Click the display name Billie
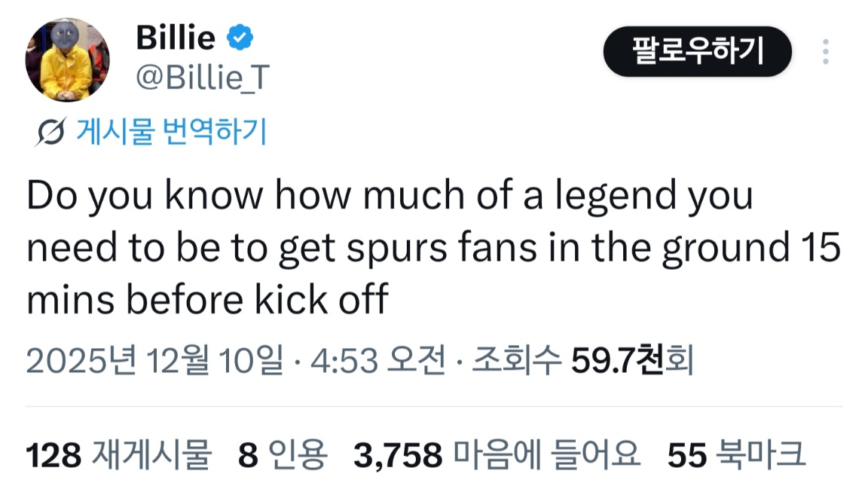This screenshot has width=868, height=492. (176, 38)
